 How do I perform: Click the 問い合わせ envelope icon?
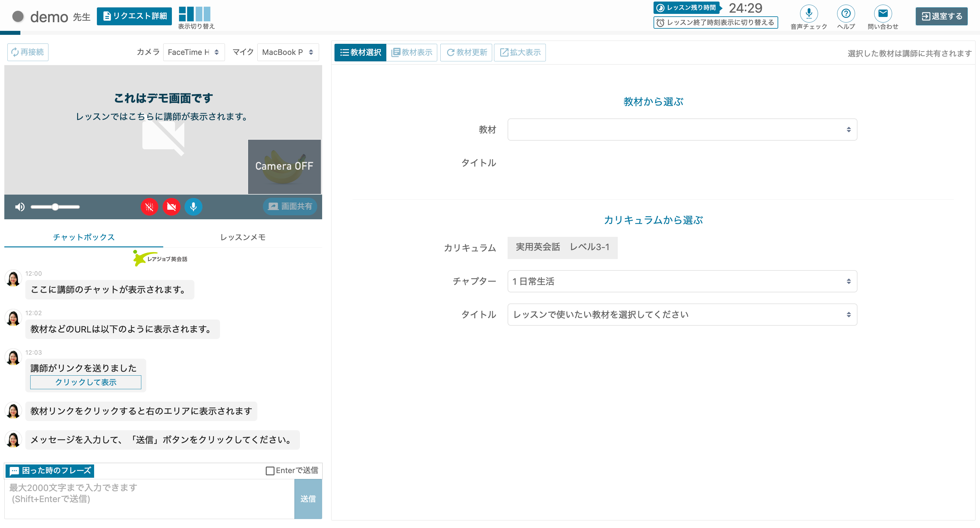(x=882, y=14)
